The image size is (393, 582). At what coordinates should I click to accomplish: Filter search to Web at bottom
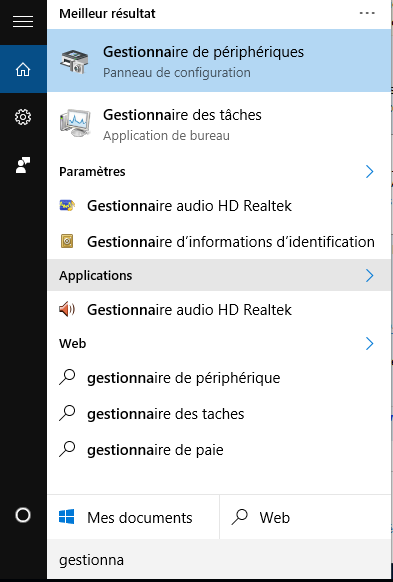click(305, 517)
